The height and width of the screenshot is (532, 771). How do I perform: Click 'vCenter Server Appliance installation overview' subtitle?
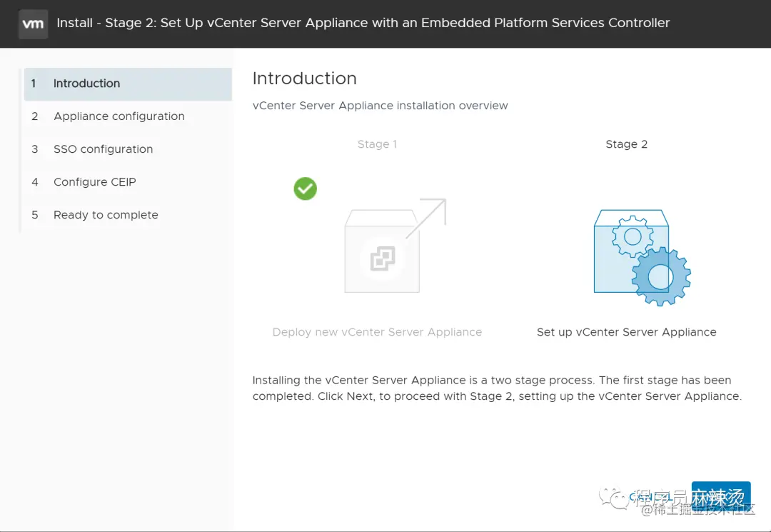pos(380,106)
